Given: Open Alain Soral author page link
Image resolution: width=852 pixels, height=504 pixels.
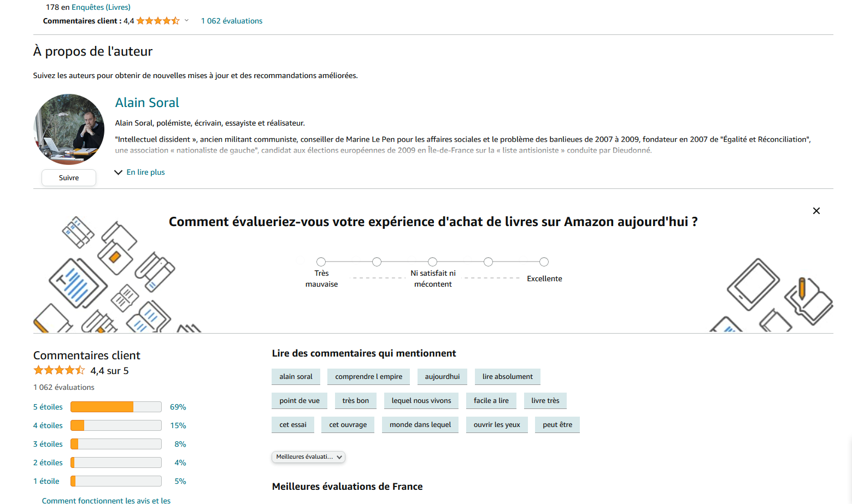Looking at the screenshot, I should pos(147,103).
